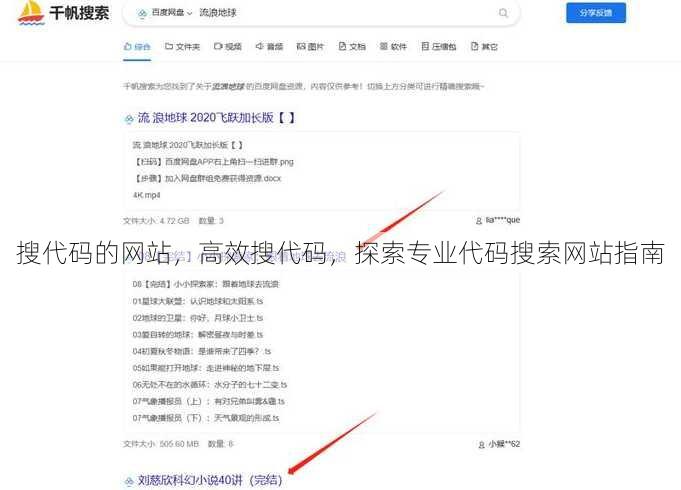Viewport: 681px width, 490px height.
Task: Click the 08【完结】小小探索家 row
Action: (206, 284)
